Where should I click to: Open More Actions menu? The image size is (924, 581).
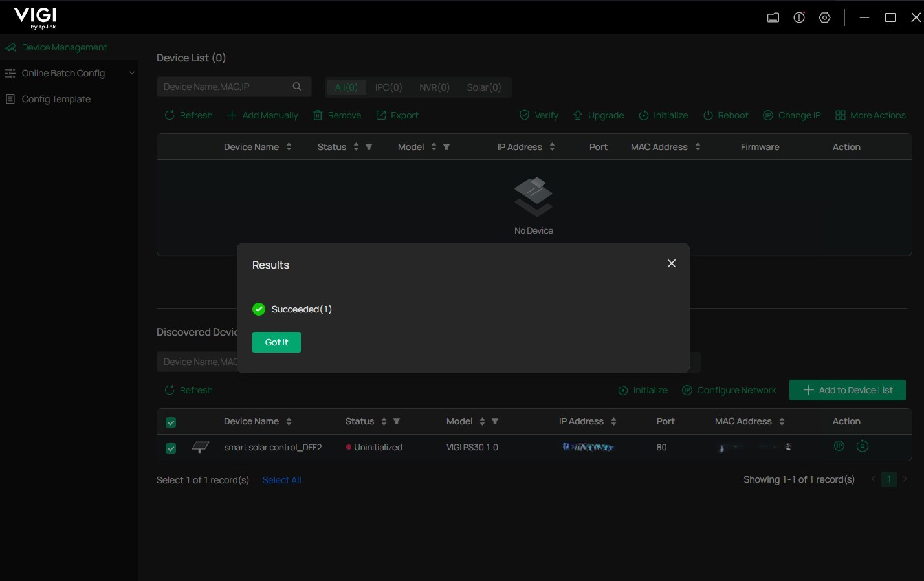870,115
